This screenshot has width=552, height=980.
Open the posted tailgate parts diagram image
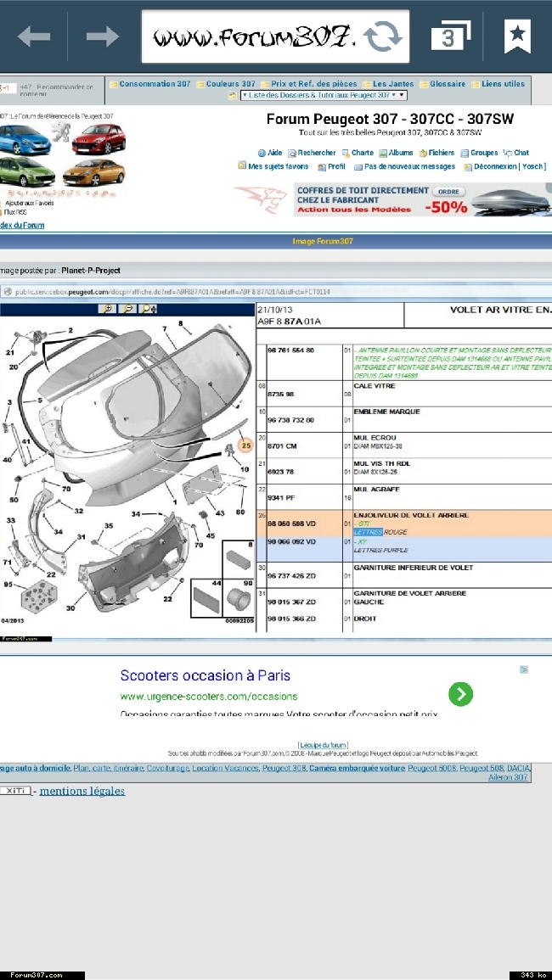click(x=276, y=463)
